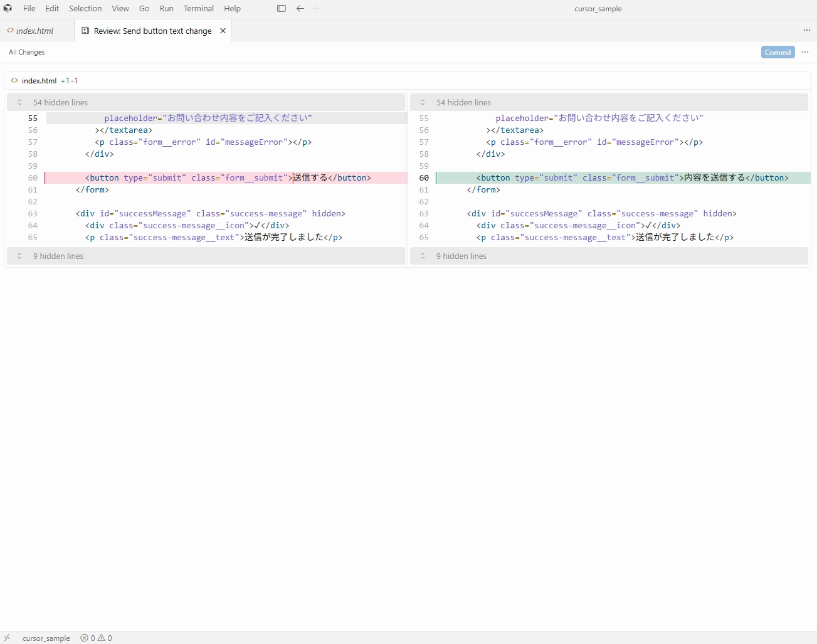Switch to the index.html tab
Image resolution: width=817 pixels, height=644 pixels.
37,31
